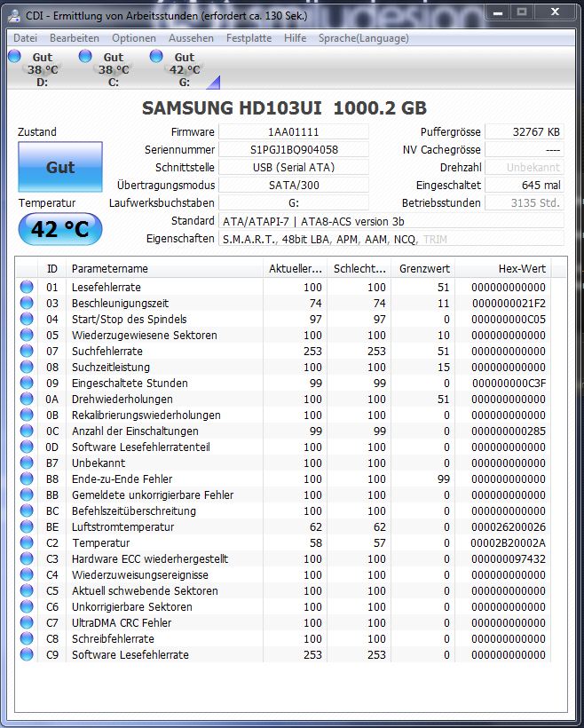
Task: Click the status orb of Beschleunigungszeit row
Action: (x=27, y=303)
